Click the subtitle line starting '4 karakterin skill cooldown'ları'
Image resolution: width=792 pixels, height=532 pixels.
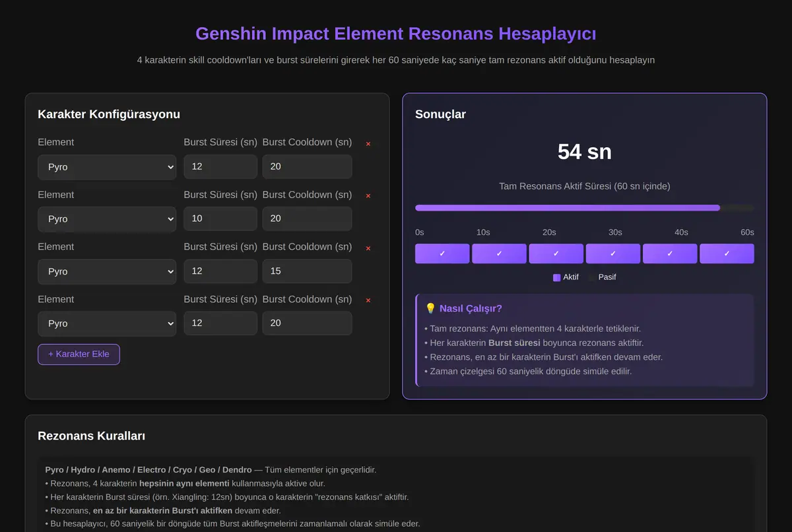396,60
